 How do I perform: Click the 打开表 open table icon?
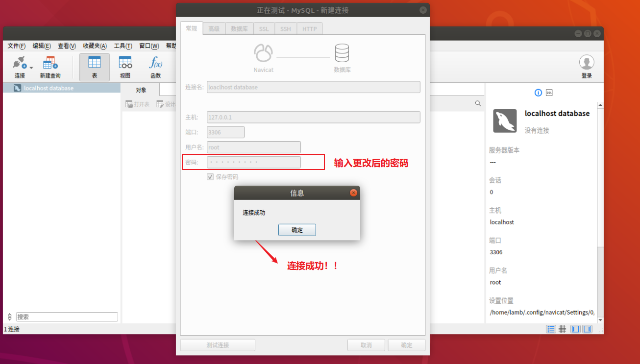[129, 104]
